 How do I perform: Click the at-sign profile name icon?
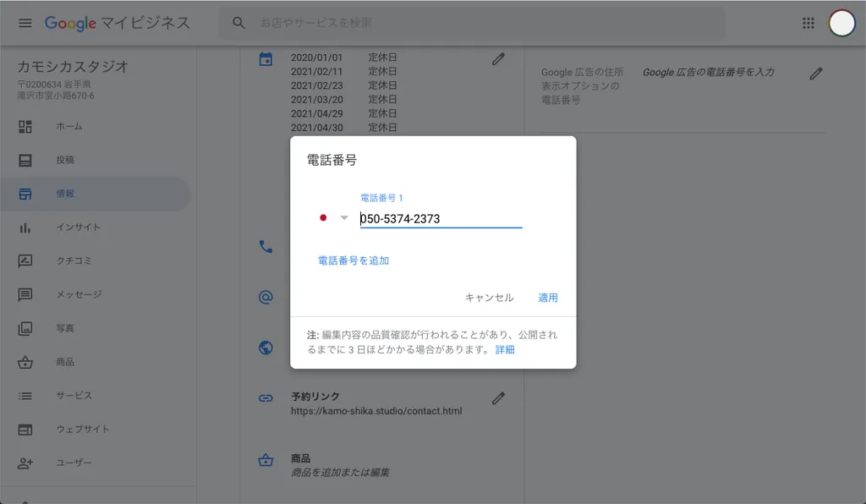coord(266,297)
